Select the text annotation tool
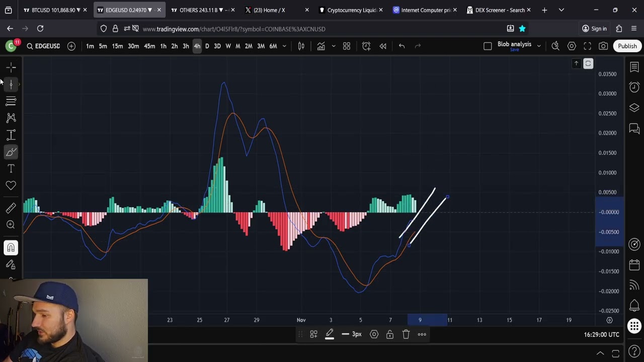The height and width of the screenshot is (362, 644). point(11,168)
